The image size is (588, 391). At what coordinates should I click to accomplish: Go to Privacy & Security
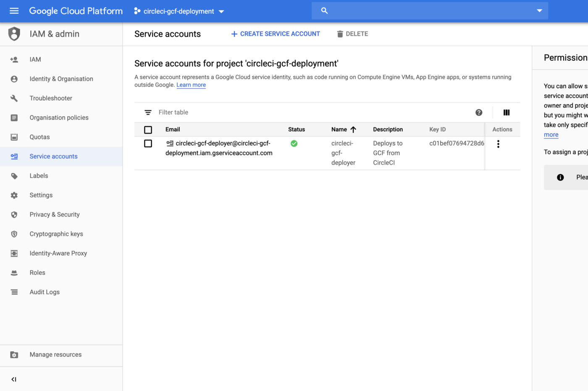55,215
